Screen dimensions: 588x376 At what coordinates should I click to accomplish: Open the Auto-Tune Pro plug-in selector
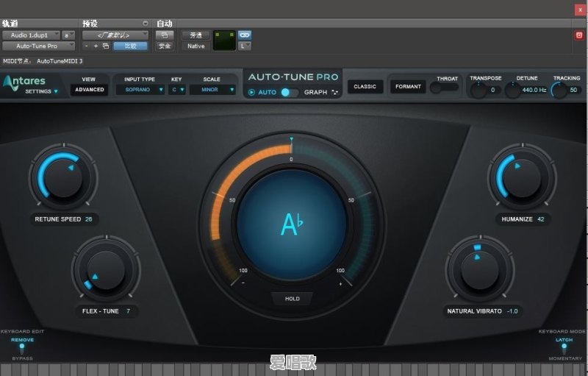39,46
